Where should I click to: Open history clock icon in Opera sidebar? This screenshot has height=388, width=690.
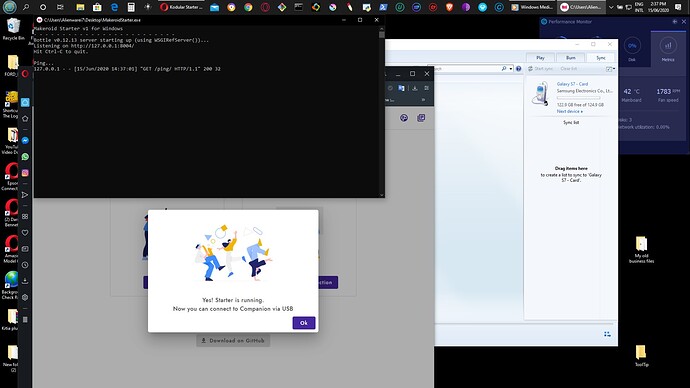click(25, 265)
